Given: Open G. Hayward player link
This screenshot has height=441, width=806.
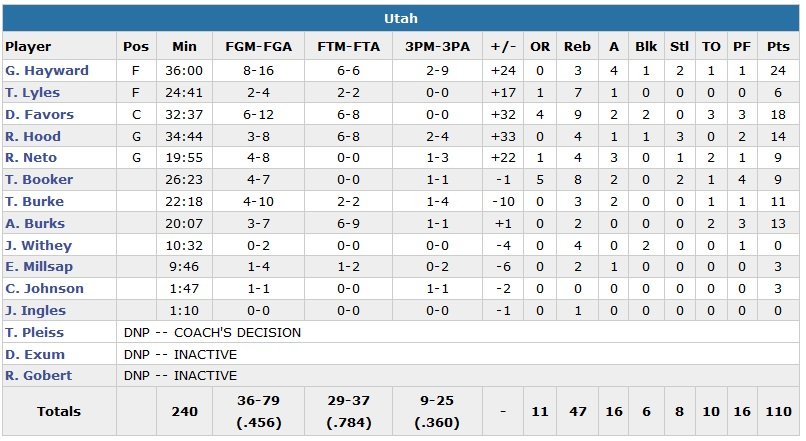Looking at the screenshot, I should coord(47,71).
